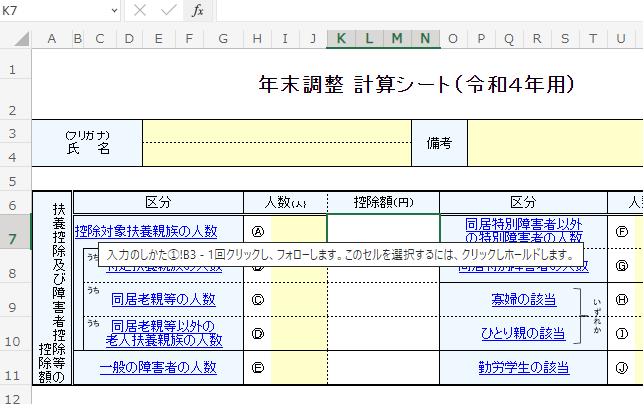
Task: Open the 同居老親等の人数 link
Action: (x=163, y=299)
